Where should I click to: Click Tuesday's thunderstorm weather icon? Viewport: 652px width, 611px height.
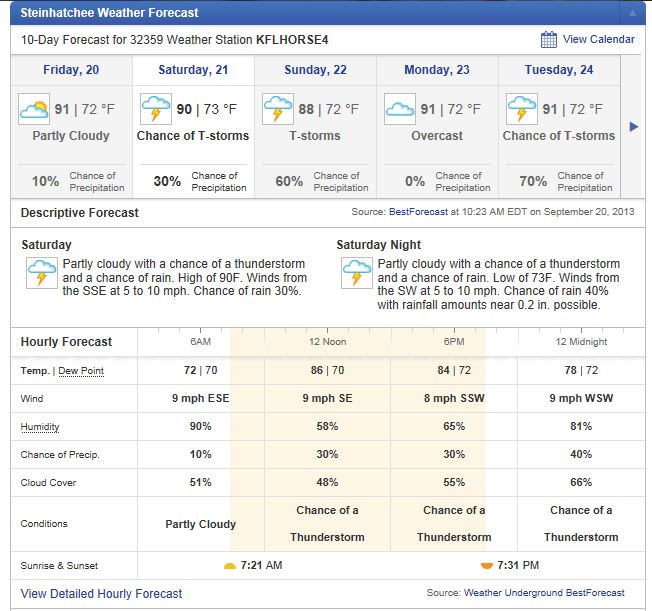(522, 109)
